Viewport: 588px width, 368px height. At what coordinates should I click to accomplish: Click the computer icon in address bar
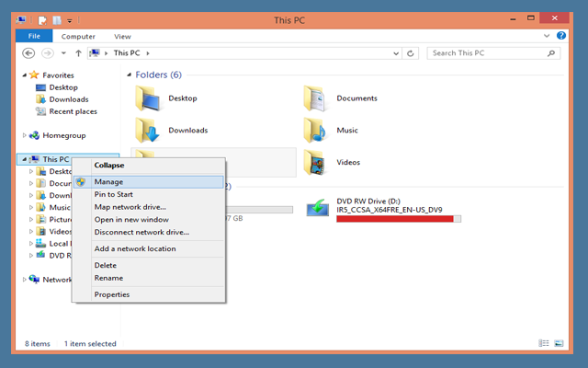point(95,53)
